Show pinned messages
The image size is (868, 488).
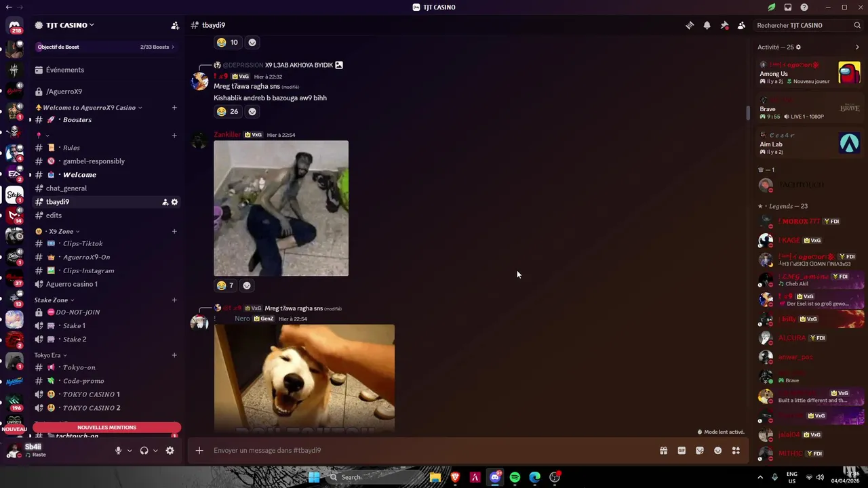coord(724,25)
